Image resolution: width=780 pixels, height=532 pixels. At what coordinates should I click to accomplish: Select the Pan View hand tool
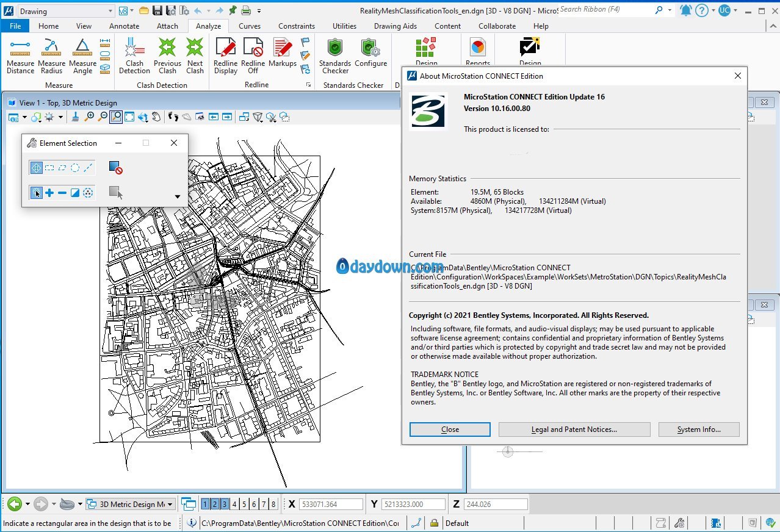[157, 117]
